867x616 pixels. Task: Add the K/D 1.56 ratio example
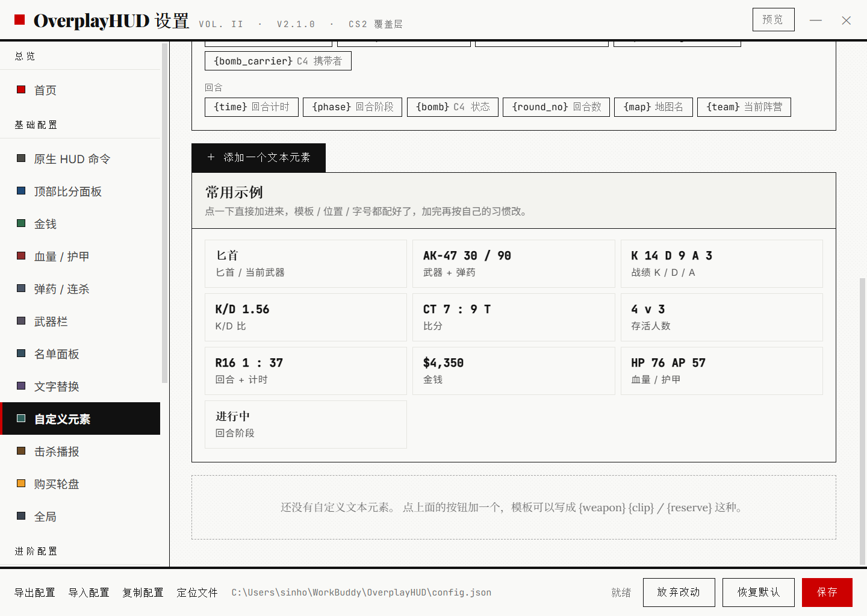point(306,317)
